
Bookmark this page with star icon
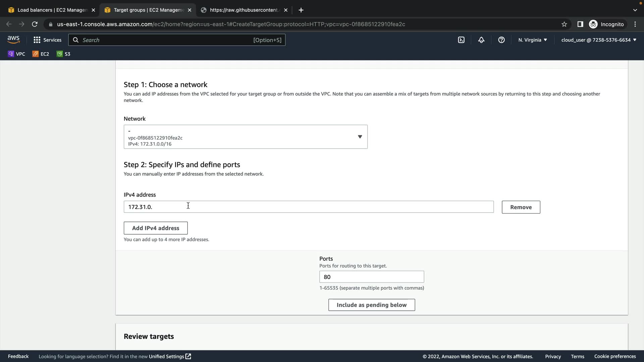(x=564, y=24)
